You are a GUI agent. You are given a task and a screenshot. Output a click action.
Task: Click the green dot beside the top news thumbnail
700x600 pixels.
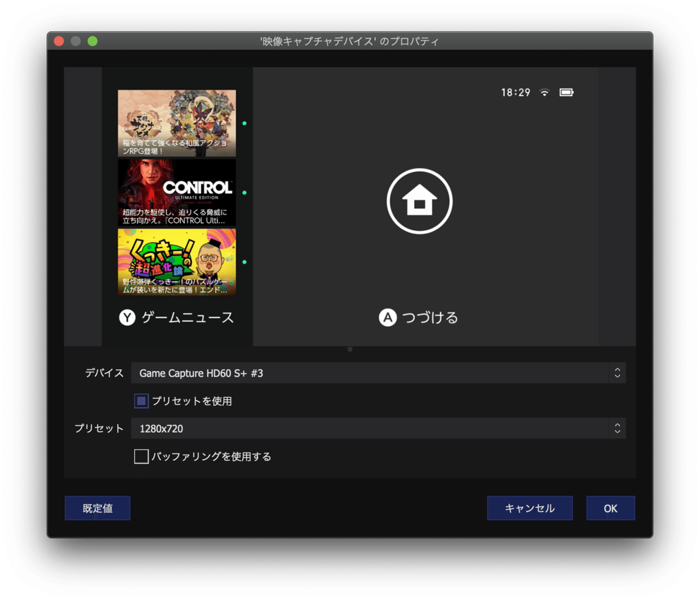point(243,123)
